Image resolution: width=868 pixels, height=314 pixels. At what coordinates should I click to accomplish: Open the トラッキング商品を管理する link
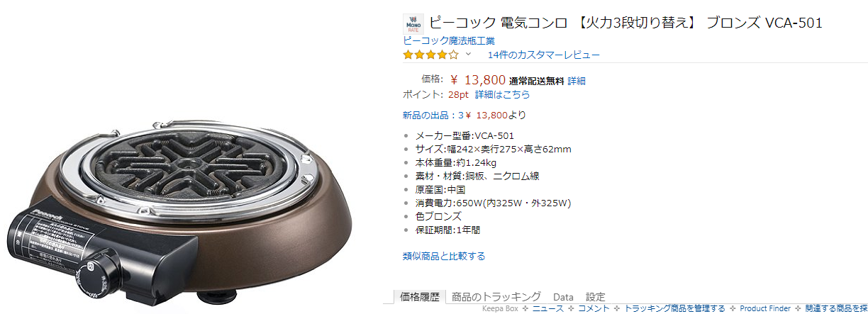[x=674, y=308]
